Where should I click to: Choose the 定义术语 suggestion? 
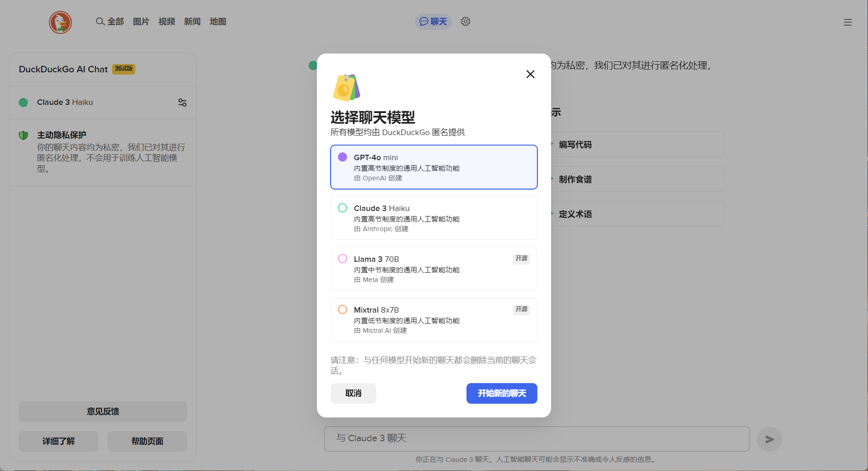tap(637, 214)
